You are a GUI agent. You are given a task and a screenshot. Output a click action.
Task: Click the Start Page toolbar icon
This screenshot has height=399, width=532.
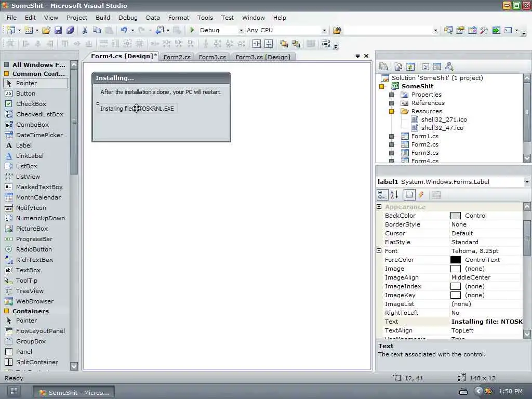[496, 30]
